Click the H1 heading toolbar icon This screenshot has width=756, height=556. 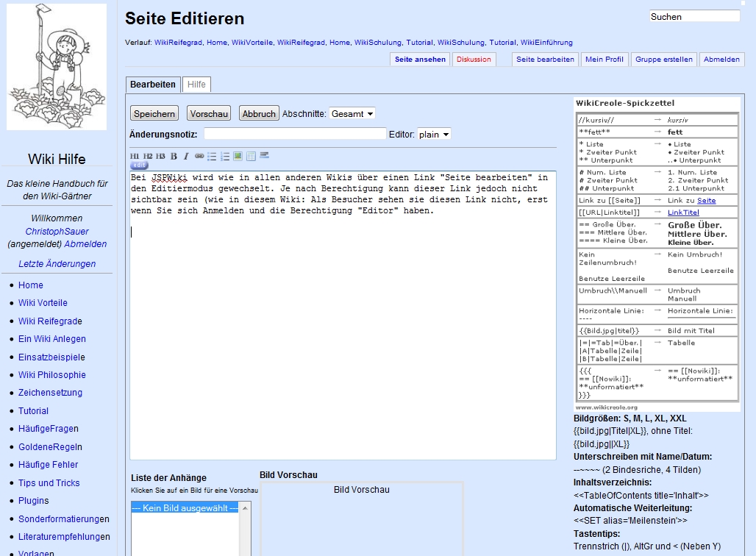click(135, 156)
